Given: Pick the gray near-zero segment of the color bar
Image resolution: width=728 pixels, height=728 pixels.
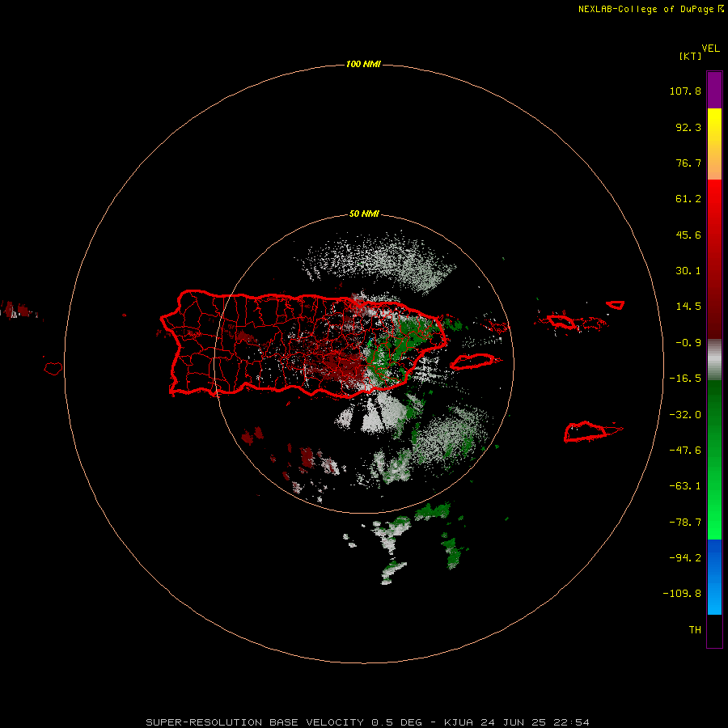Looking at the screenshot, I should point(714,360).
